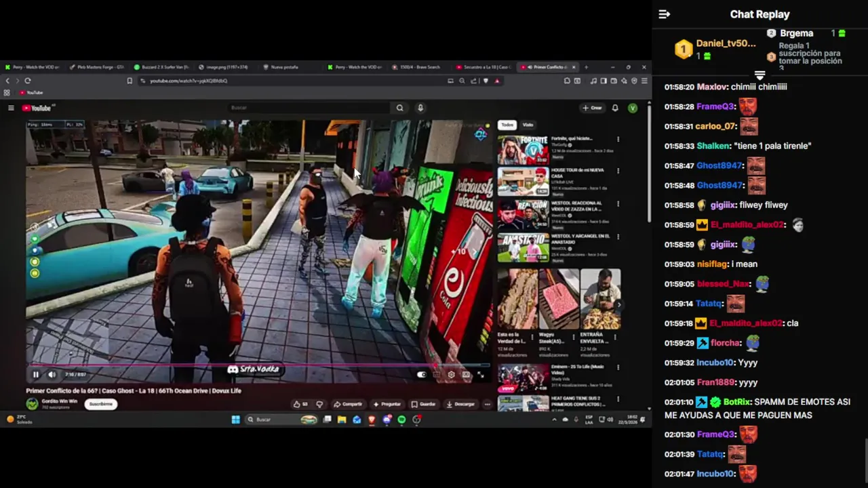Open options for the HOUSE TOUR video

pos(618,171)
